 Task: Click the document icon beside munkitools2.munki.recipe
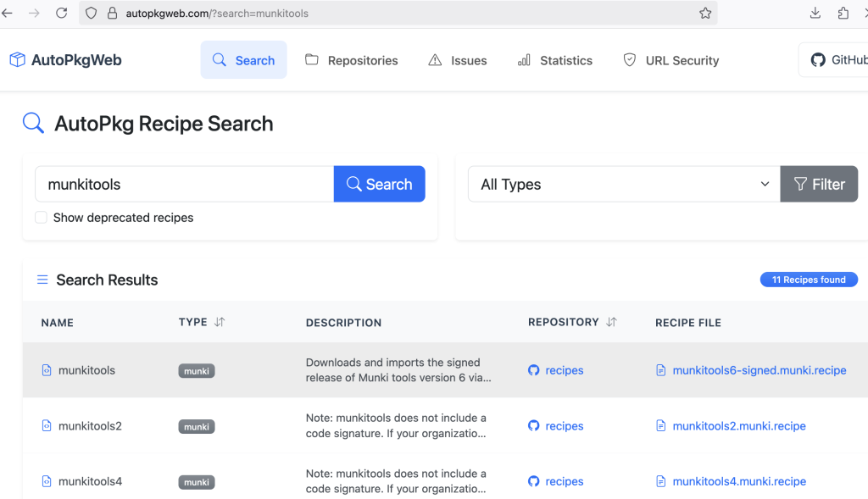(x=660, y=425)
